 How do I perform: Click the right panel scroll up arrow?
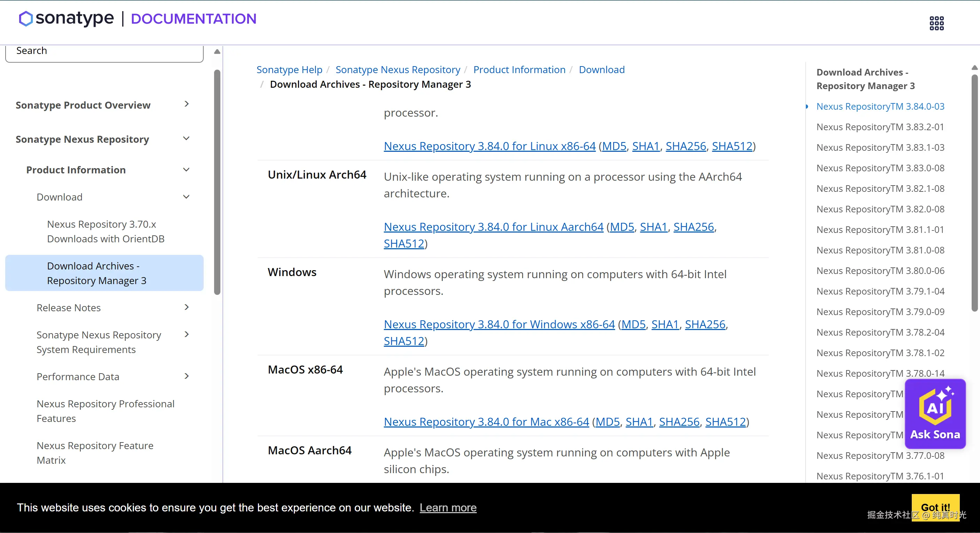click(x=974, y=68)
